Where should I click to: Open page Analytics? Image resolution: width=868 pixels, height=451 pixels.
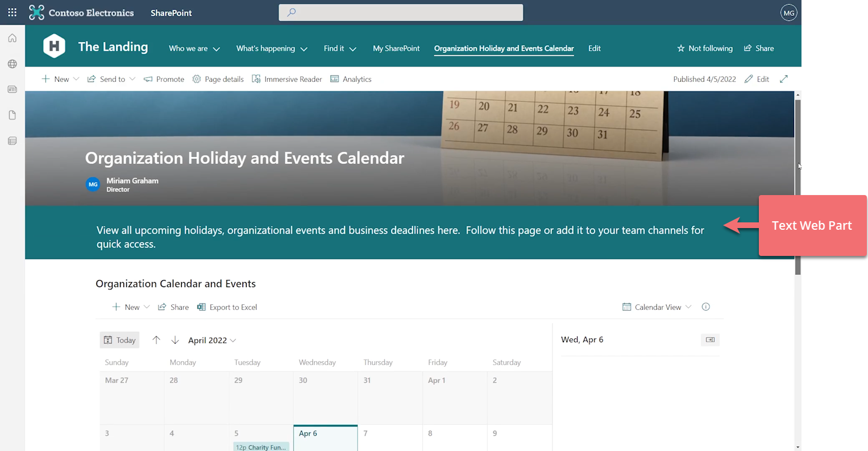pyautogui.click(x=351, y=79)
